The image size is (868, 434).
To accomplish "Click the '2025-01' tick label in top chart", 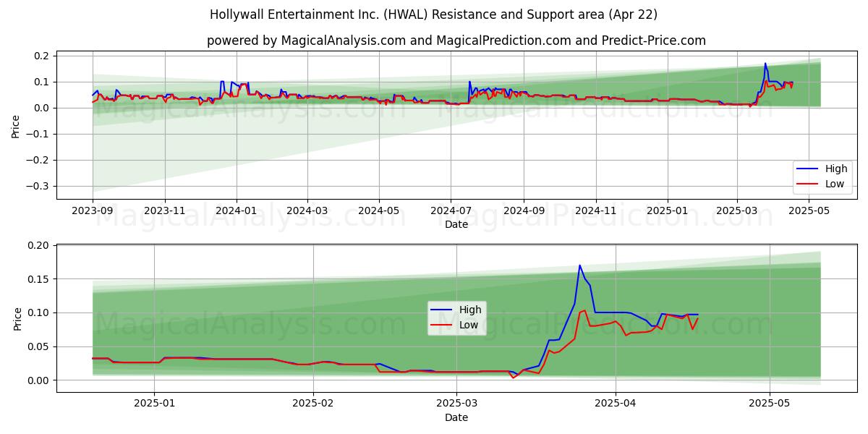I will pos(668,210).
